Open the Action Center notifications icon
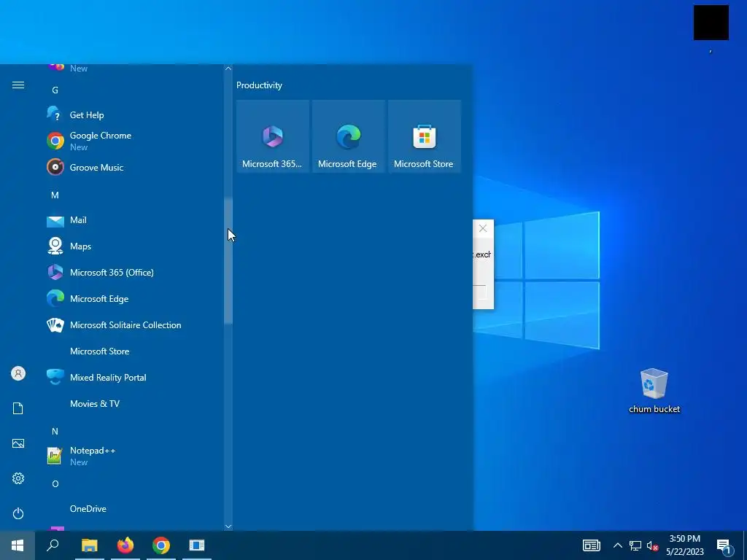This screenshot has height=560, width=747. pyautogui.click(x=724, y=545)
